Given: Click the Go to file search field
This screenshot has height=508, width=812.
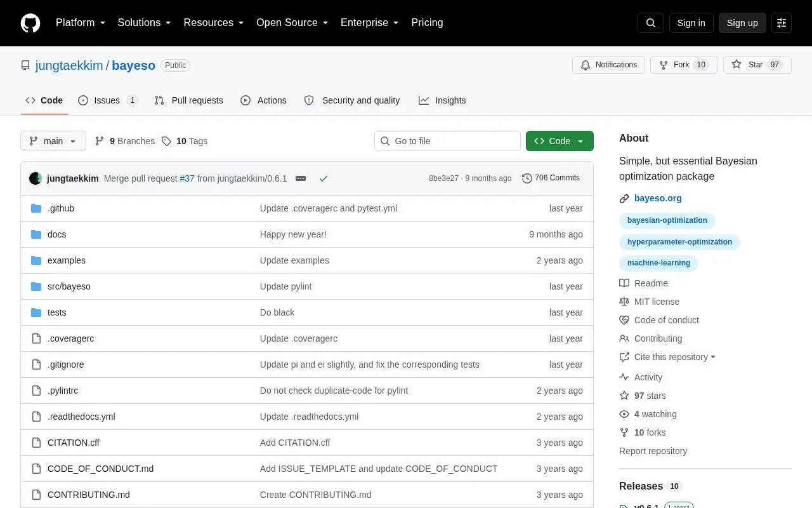Looking at the screenshot, I should click(x=447, y=141).
